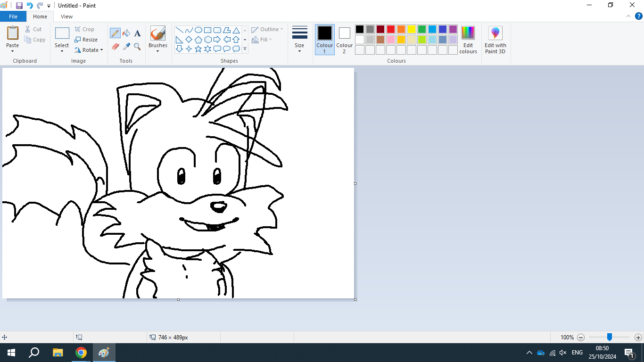Activate Colour 2 selector
644x362 pixels.
point(344,40)
